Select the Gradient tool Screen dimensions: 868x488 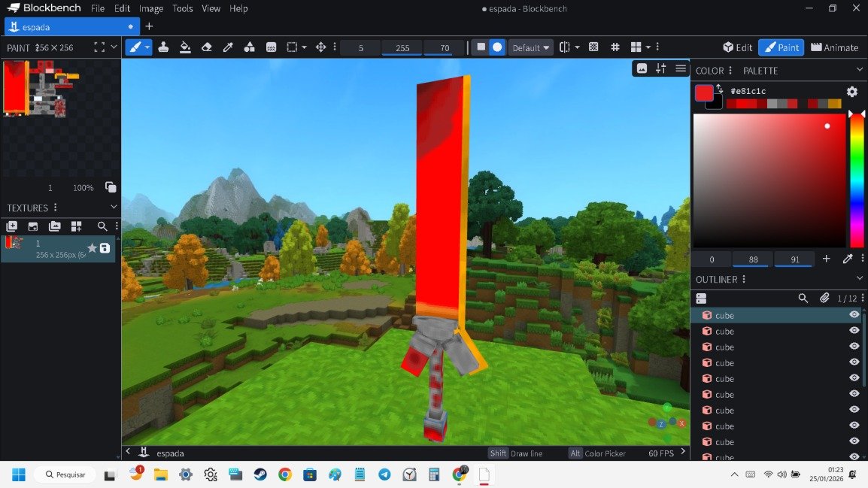click(x=272, y=47)
